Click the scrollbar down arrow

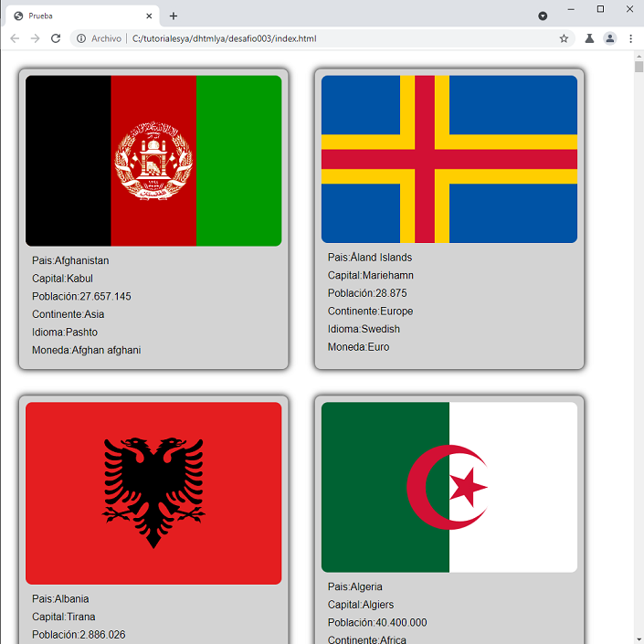point(639,639)
